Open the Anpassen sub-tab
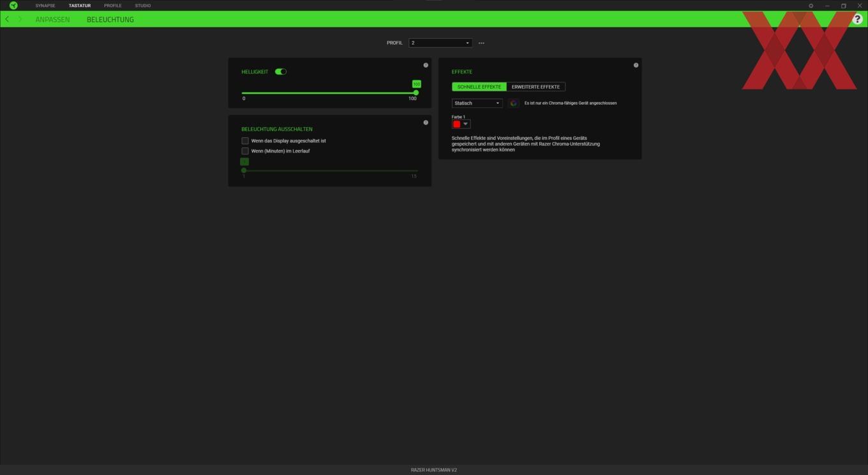868x475 pixels. pyautogui.click(x=52, y=19)
